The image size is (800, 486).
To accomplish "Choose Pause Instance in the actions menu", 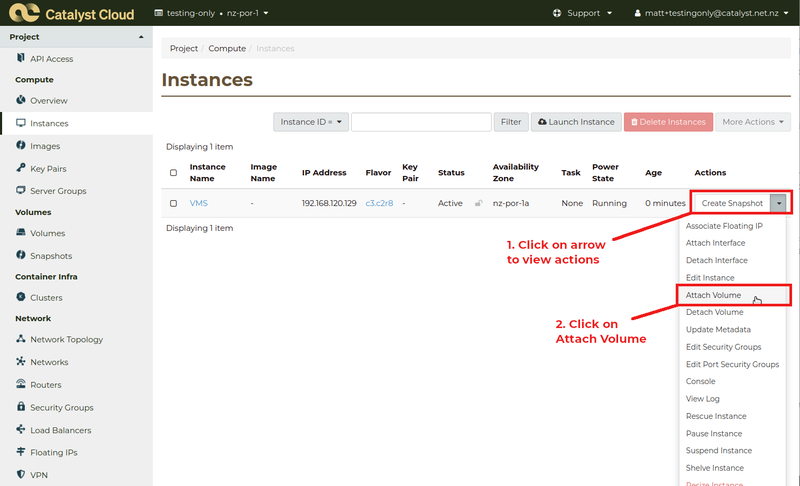I will click(x=714, y=433).
